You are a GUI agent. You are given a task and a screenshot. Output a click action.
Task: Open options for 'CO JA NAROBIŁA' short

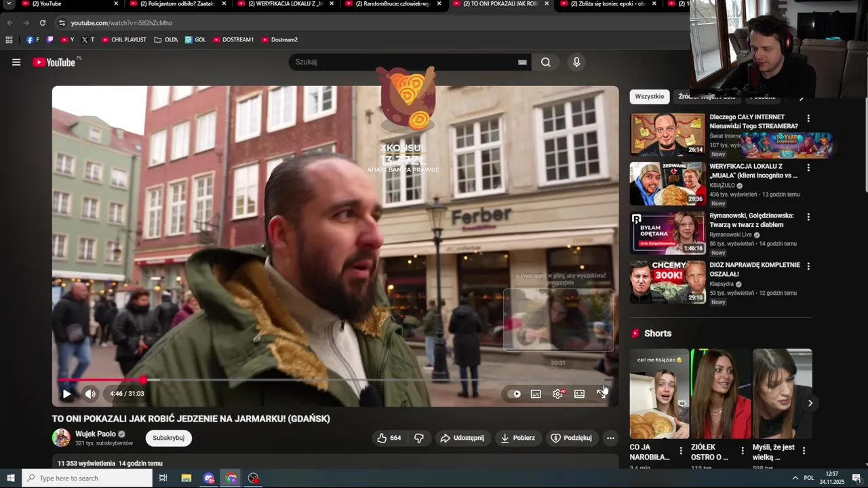(x=681, y=451)
